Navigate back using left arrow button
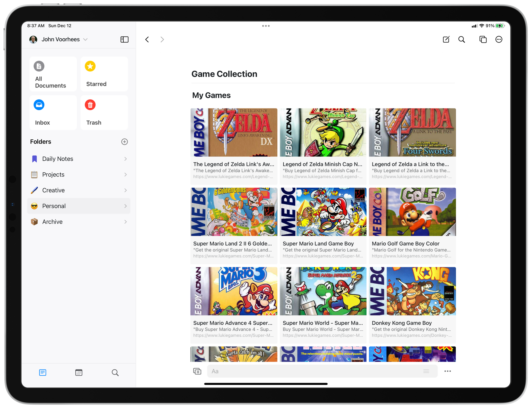 pos(148,39)
